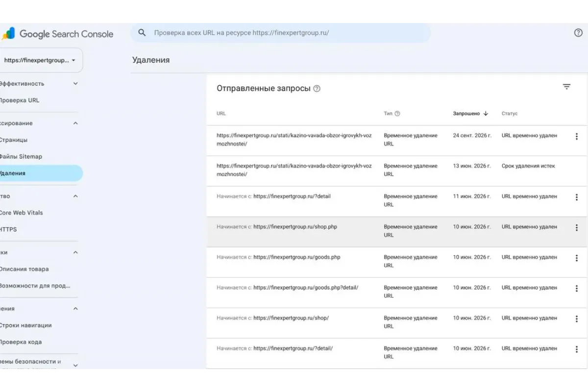Click the finexpertgroup.ru/?detail URL without trailing slash
The height and width of the screenshot is (392, 588).
click(292, 196)
